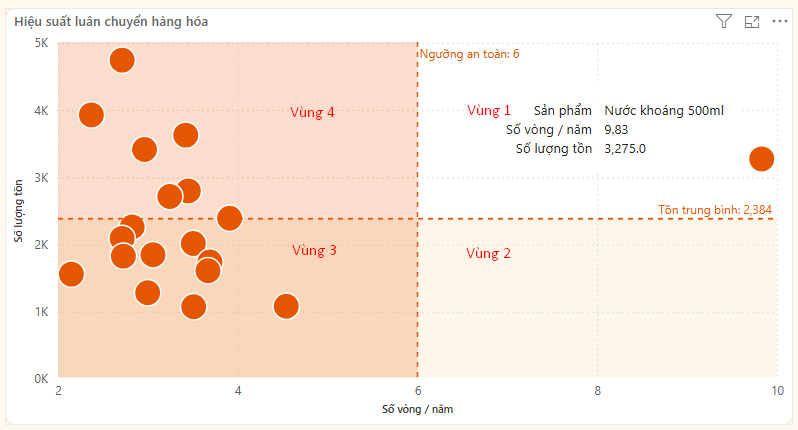Enter focus mode for this chart
Screen dimensions: 798x430
coord(752,21)
